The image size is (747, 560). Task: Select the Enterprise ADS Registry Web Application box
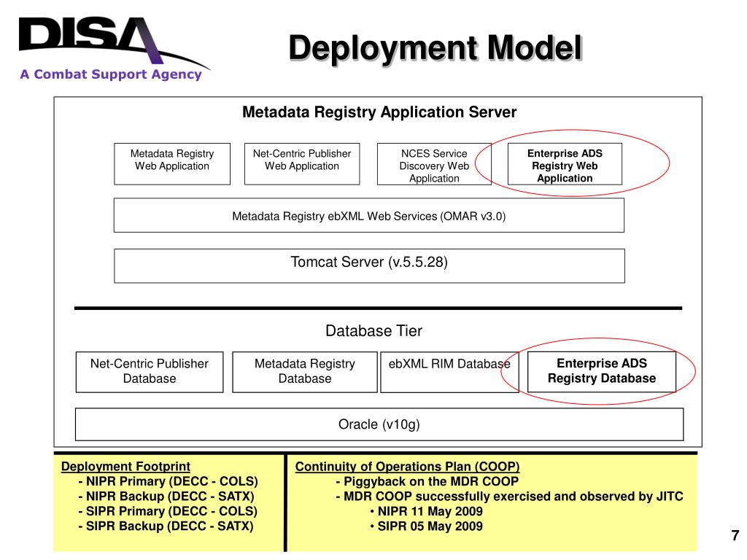click(x=565, y=164)
